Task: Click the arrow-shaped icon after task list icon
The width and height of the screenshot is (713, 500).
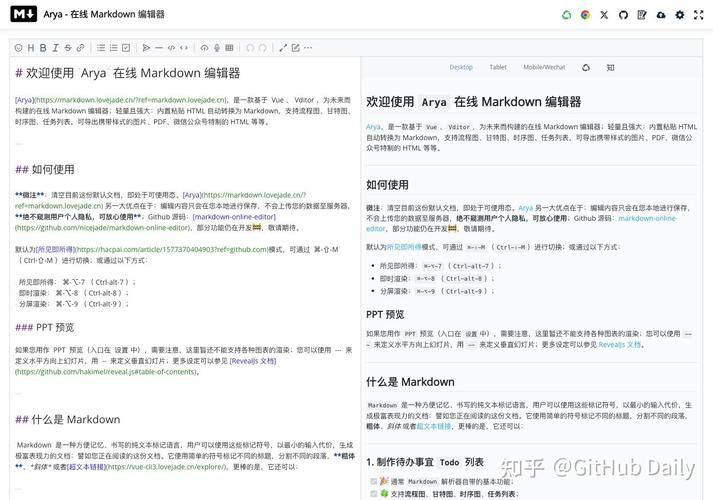Action: coord(146,48)
